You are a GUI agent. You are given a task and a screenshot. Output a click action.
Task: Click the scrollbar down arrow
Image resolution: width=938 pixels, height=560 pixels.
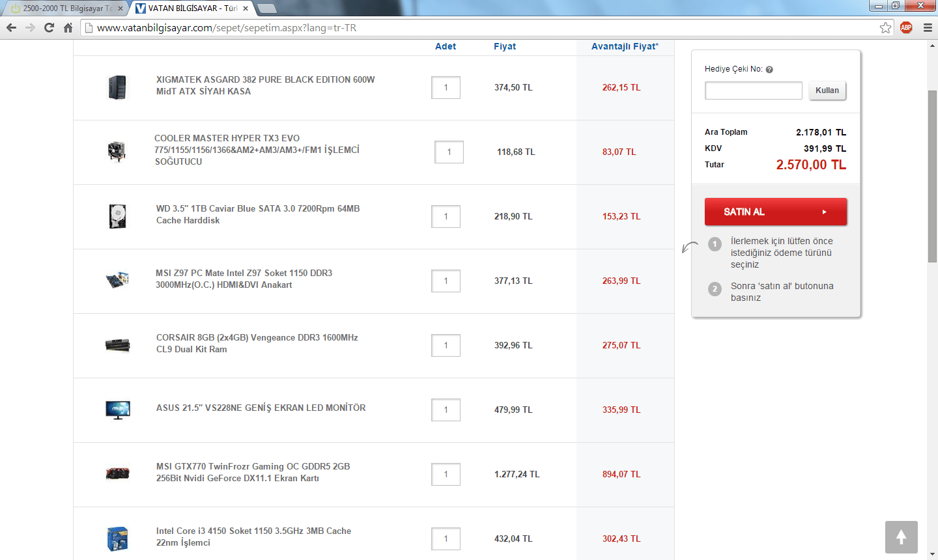(x=932, y=555)
